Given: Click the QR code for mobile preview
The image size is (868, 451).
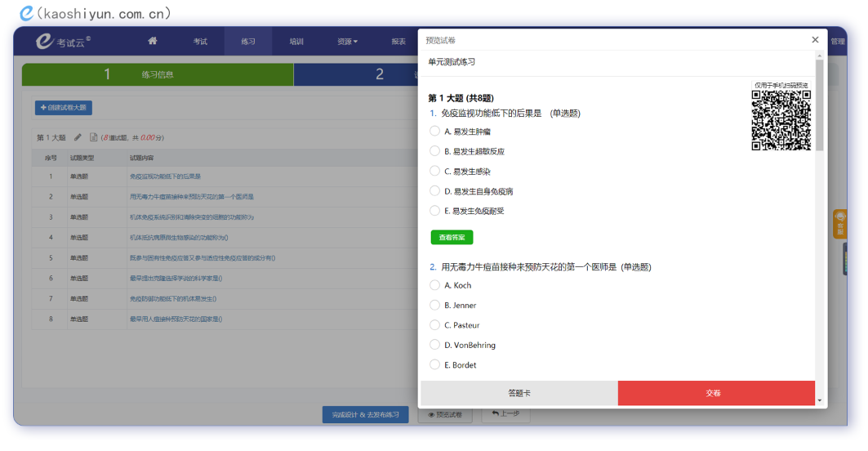Looking at the screenshot, I should tap(781, 120).
